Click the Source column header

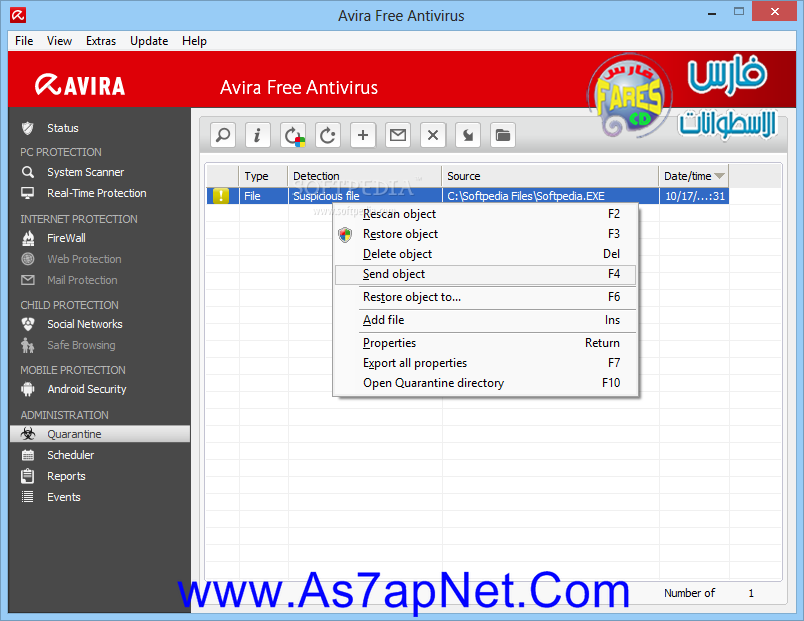coord(550,176)
